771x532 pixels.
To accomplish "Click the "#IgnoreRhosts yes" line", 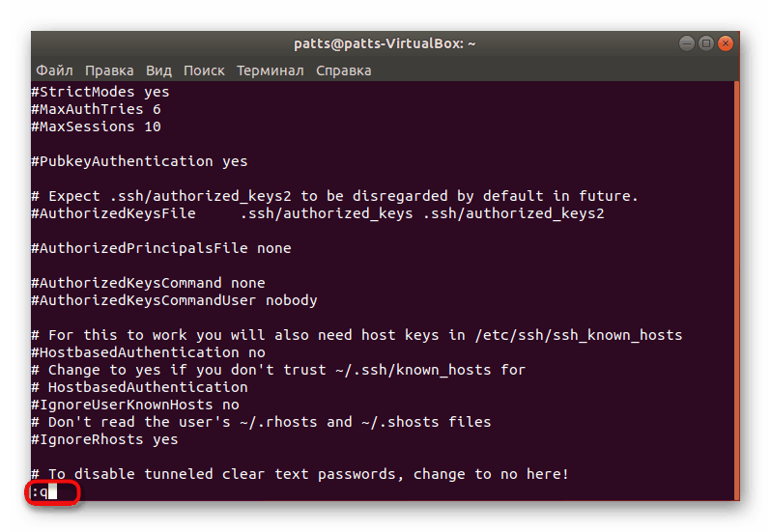I will coord(104,439).
